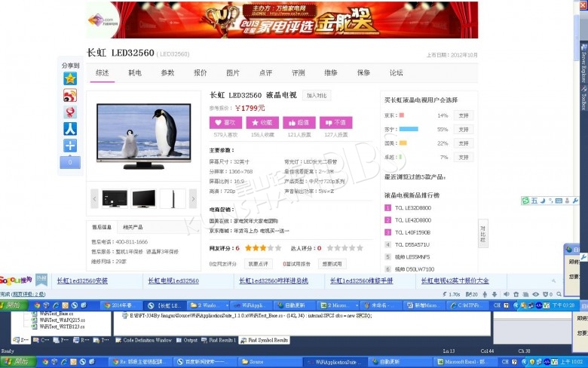Open the 维修 tab

click(x=331, y=73)
